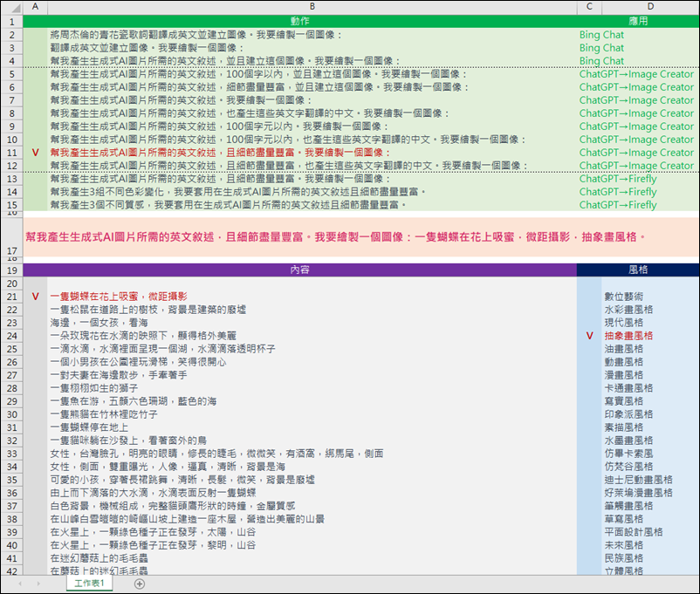Select the red 抽象畫風格 style cell

pos(650,336)
